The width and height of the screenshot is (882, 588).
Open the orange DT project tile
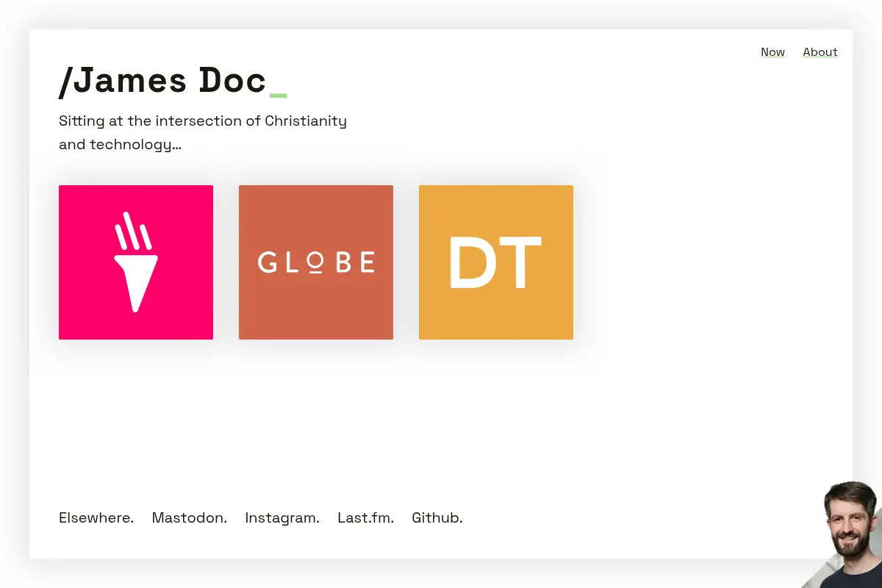click(x=496, y=262)
